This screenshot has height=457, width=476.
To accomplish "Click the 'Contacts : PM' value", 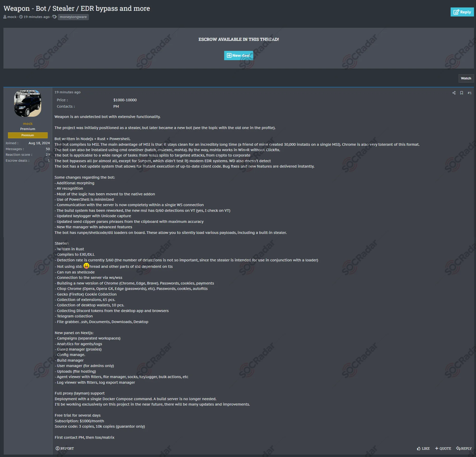I will [116, 106].
